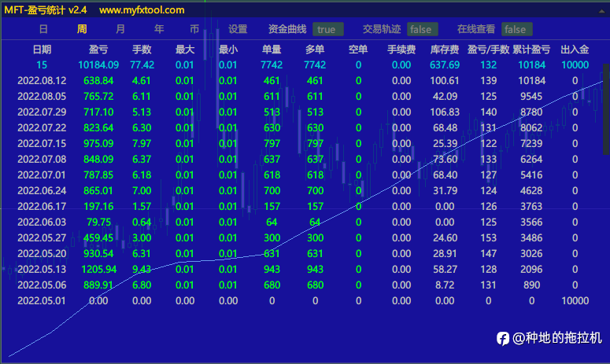
Task: Click the 累计盈亏 column header
Action: [531, 50]
